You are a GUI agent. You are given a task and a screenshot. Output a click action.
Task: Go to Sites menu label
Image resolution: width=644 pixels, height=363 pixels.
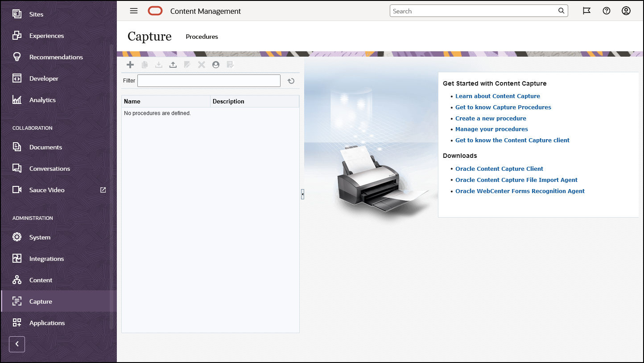37,14
